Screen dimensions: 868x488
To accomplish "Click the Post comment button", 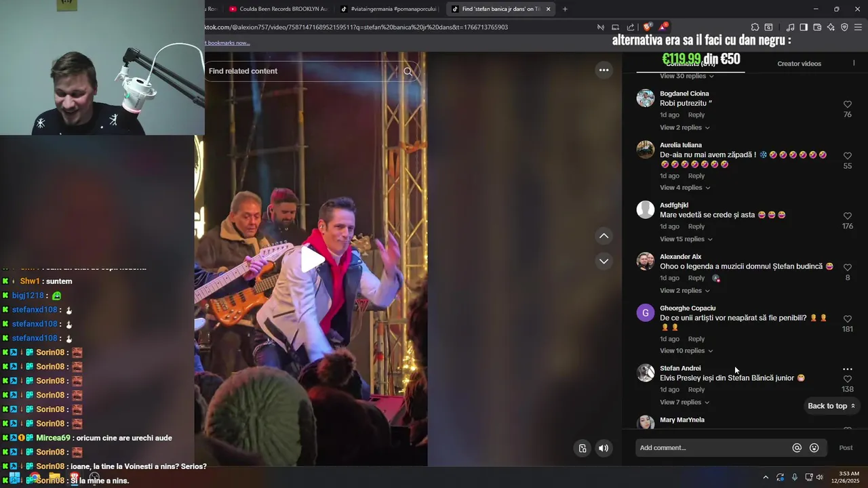I will [x=846, y=448].
